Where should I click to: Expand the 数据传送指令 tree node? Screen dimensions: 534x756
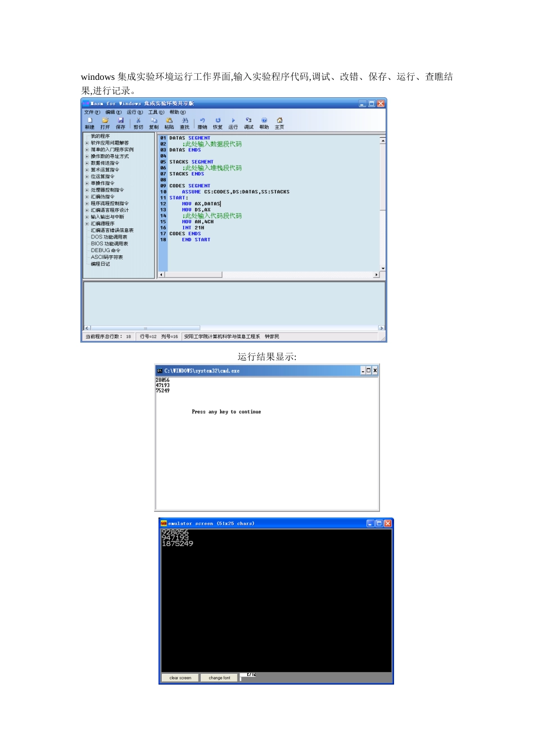coord(87,163)
